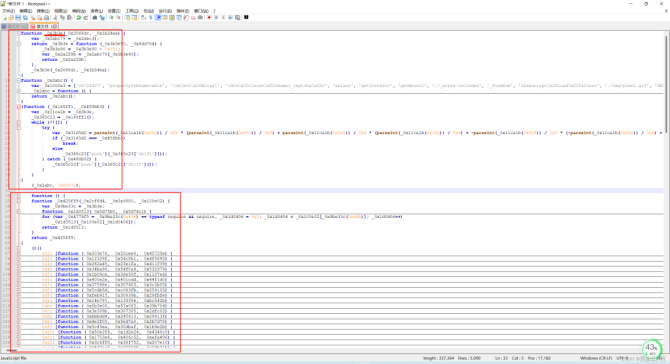
Task: Open the Encoding (编码) menu
Action: [79, 11]
